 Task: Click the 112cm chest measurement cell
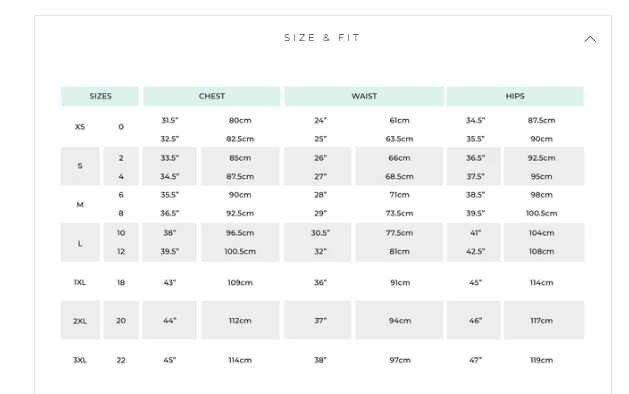click(x=240, y=320)
